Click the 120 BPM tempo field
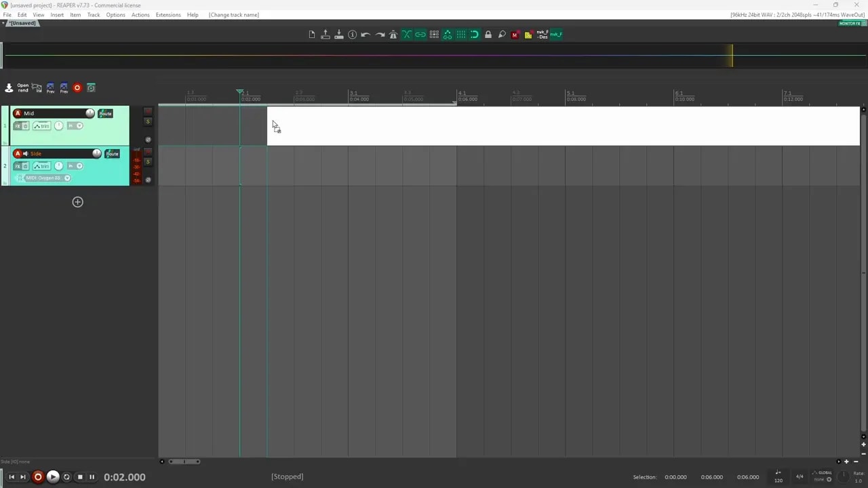This screenshot has height=488, width=868. (778, 480)
